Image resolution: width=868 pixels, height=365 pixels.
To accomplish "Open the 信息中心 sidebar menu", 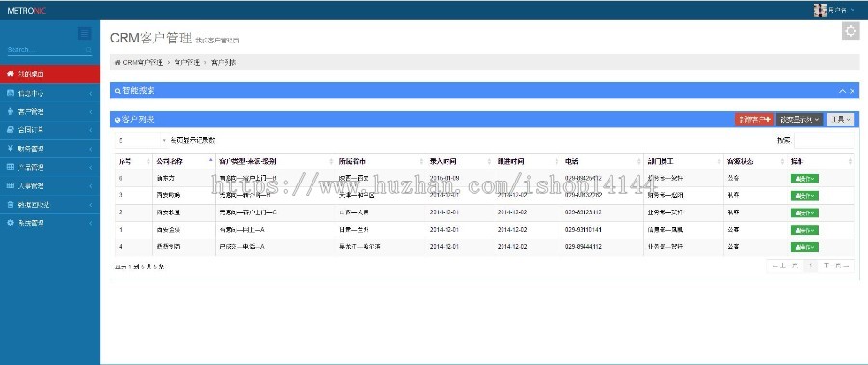I will [x=50, y=93].
